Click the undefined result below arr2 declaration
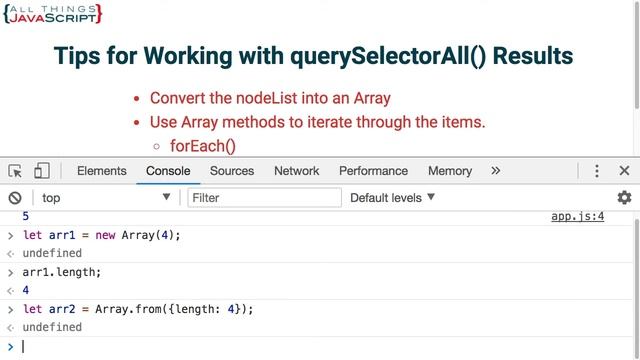Screen dimensions: 640x360 tap(52, 327)
